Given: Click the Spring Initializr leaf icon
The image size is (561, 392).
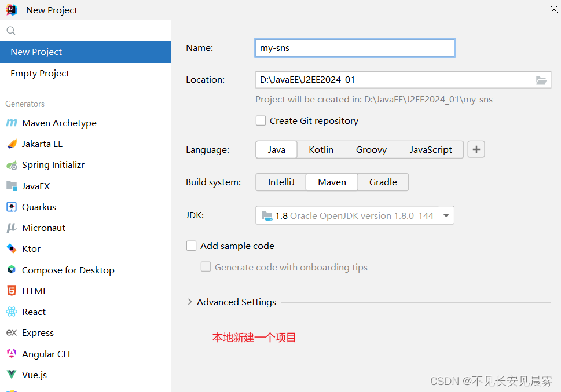Looking at the screenshot, I should [x=12, y=165].
